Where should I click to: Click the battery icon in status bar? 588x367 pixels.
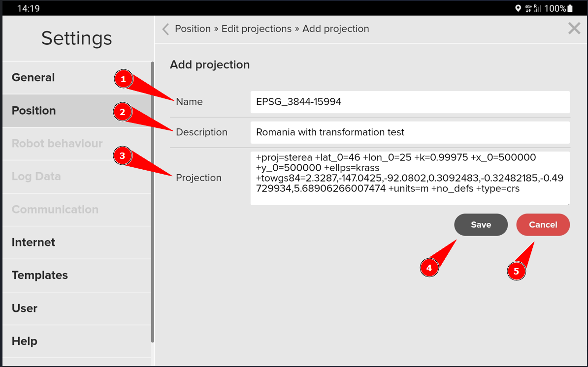pos(570,8)
